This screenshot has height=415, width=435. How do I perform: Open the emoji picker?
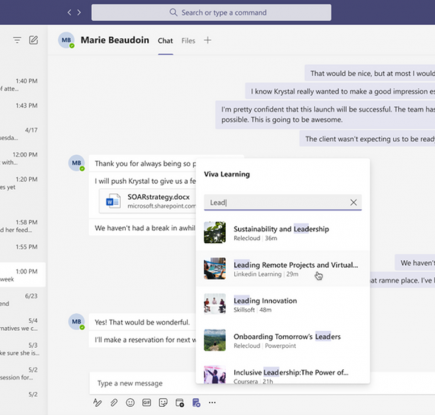coord(130,403)
